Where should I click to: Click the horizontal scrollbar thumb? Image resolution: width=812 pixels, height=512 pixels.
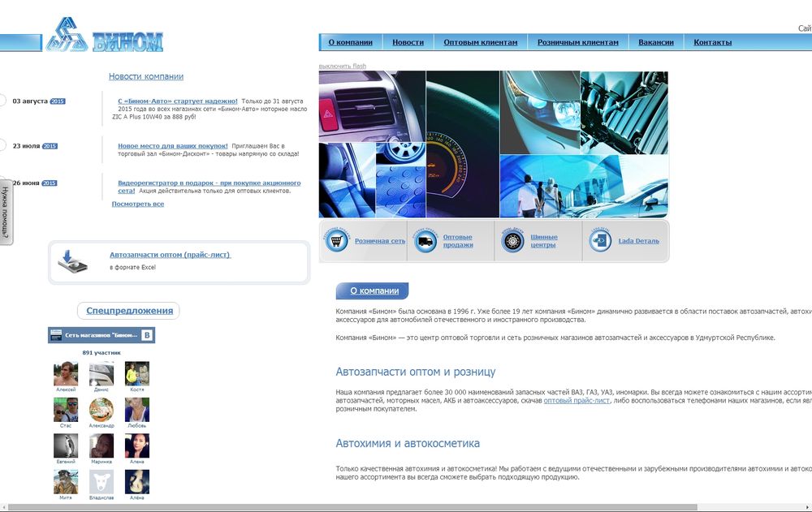[352, 507]
